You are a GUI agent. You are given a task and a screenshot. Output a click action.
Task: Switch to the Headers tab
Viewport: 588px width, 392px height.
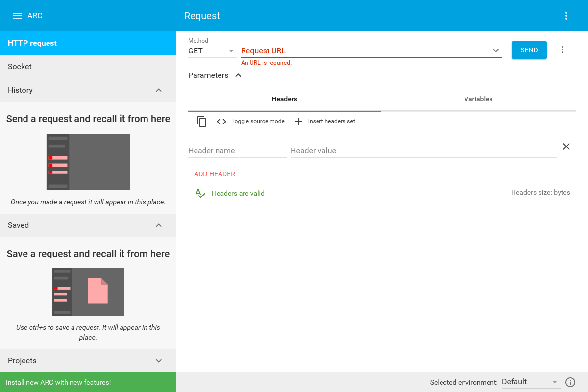point(285,99)
